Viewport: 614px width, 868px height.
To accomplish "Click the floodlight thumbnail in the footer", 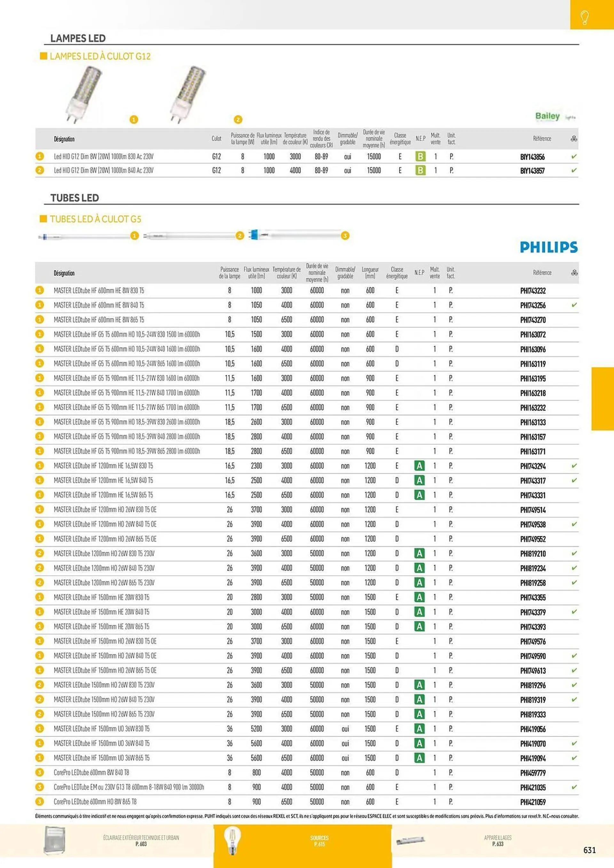I will (x=54, y=841).
